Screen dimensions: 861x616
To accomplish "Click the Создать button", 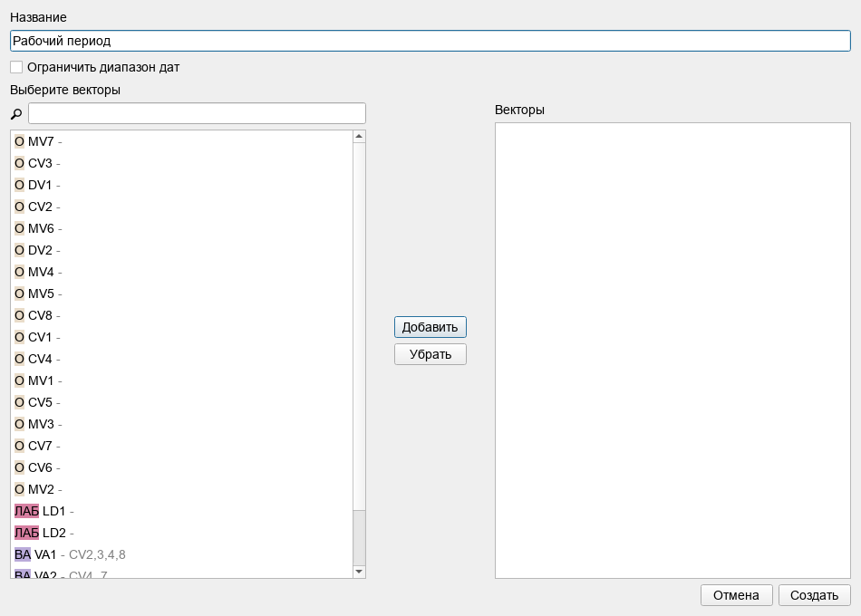I will tap(815, 595).
